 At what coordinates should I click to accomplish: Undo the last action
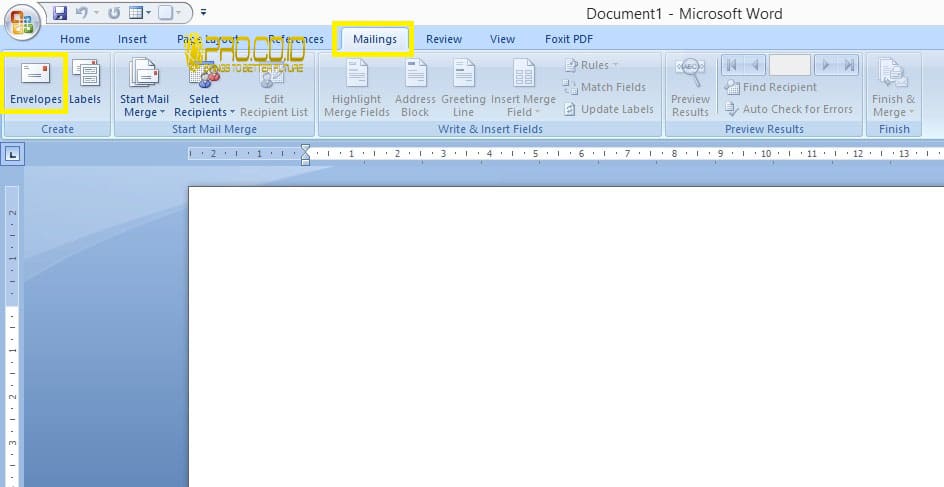(82, 13)
